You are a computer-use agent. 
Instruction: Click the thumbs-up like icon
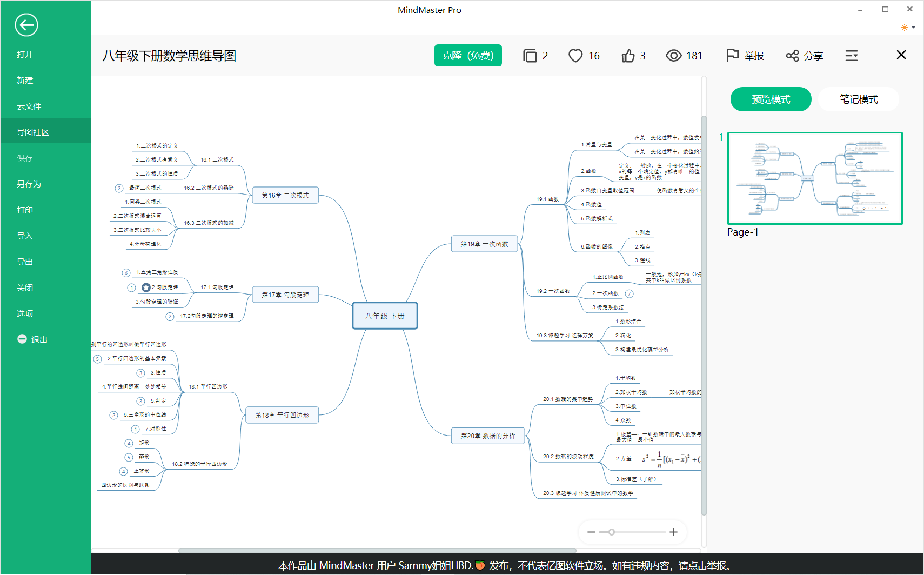(628, 56)
